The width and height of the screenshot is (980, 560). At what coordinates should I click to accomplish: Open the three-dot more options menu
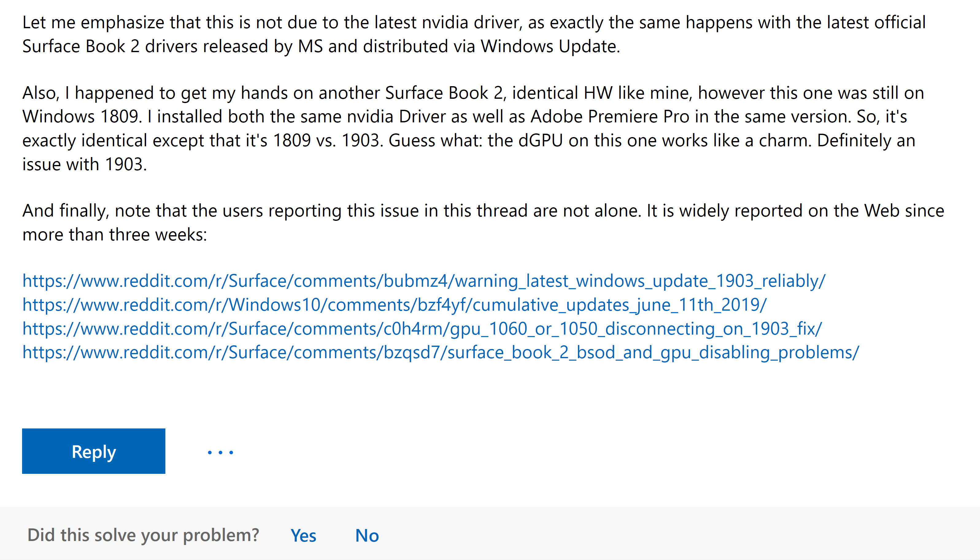pyautogui.click(x=221, y=452)
